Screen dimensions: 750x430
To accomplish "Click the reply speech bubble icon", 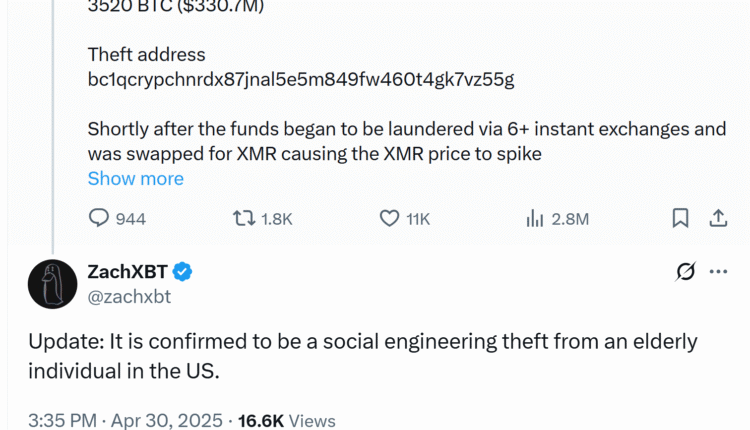I will point(99,218).
